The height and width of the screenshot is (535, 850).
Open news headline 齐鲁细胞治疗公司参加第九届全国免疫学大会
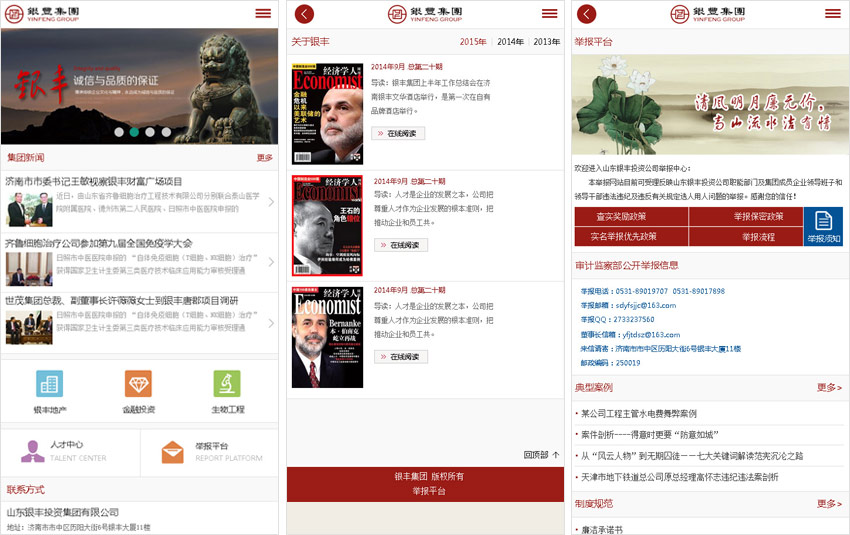point(99,243)
